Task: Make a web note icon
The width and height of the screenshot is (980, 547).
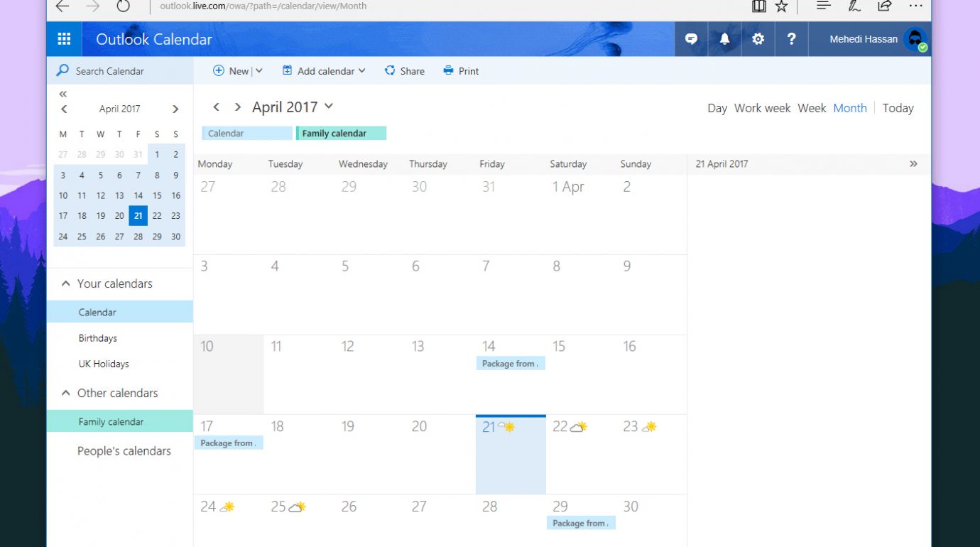Action: [854, 6]
